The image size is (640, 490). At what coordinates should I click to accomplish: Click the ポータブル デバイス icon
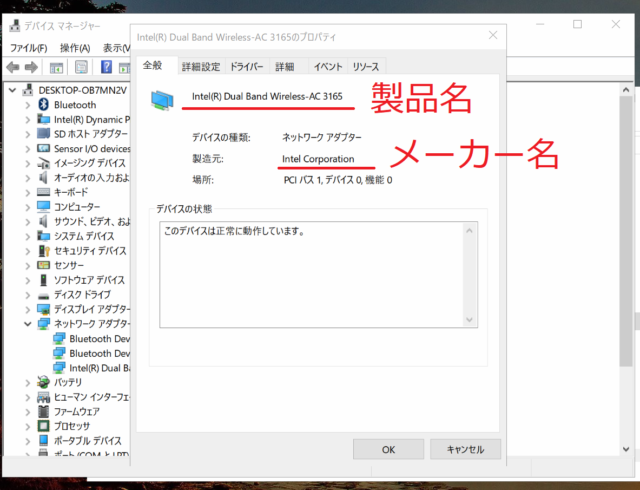(44, 441)
